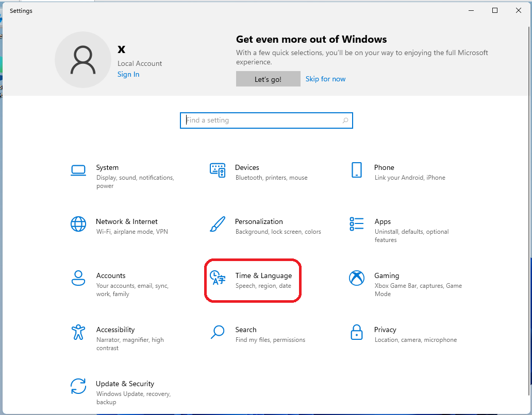Open Accessibility settings
The width and height of the screenshot is (532, 415).
115,335
